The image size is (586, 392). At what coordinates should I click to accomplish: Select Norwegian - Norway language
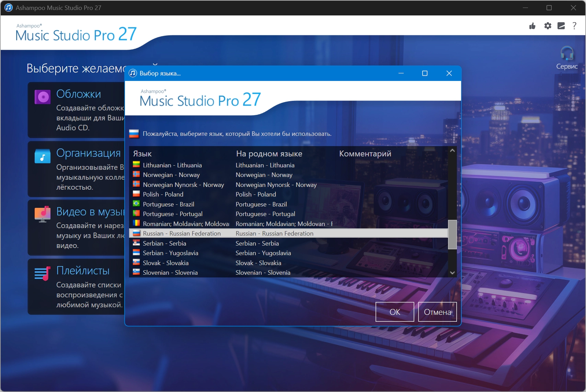click(171, 175)
